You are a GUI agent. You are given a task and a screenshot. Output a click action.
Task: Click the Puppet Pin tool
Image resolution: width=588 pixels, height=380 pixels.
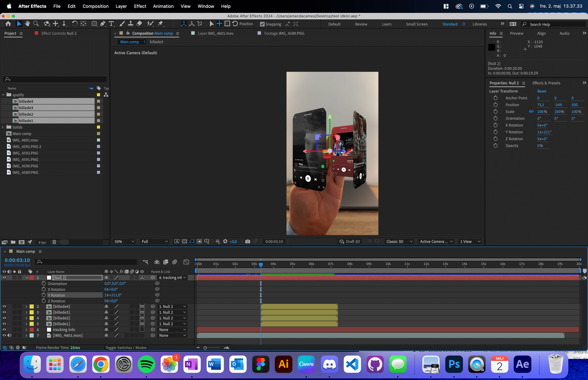click(x=161, y=24)
